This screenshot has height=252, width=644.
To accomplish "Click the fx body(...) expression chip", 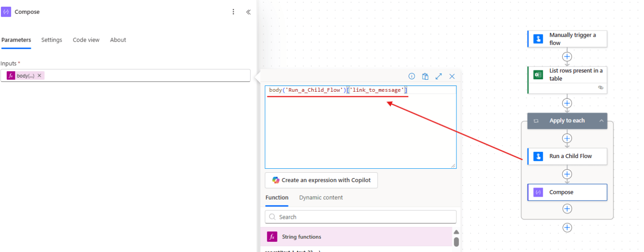I will tap(21, 76).
